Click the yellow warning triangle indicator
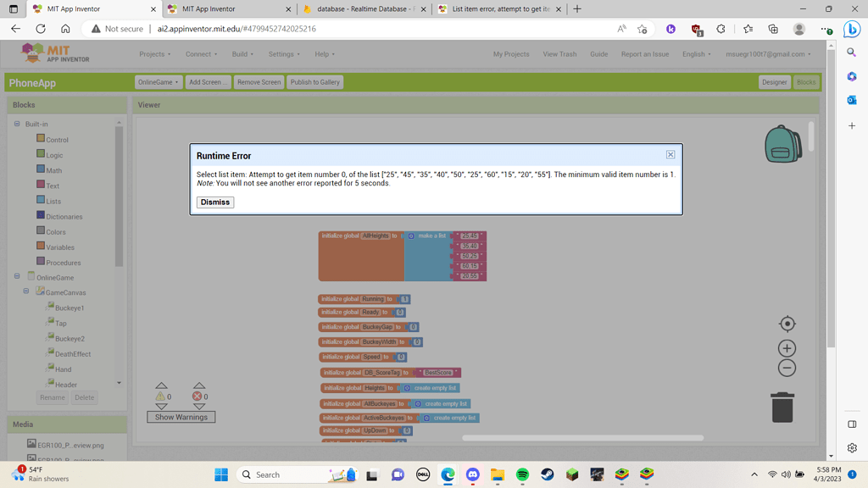 pyautogui.click(x=160, y=396)
